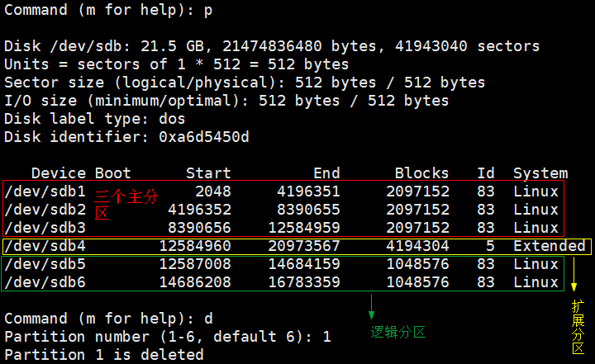Click the Sector size (logical/physical) line
The height and width of the screenshot is (364, 595).
click(245, 83)
